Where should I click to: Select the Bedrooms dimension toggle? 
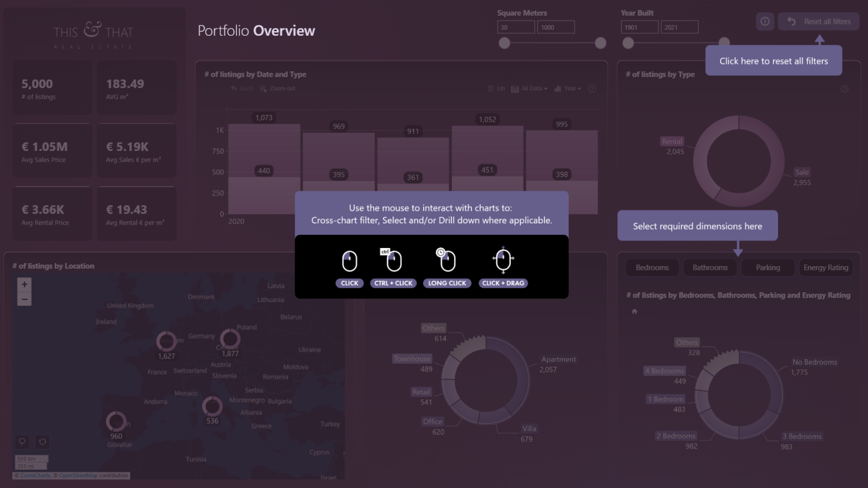(x=652, y=267)
